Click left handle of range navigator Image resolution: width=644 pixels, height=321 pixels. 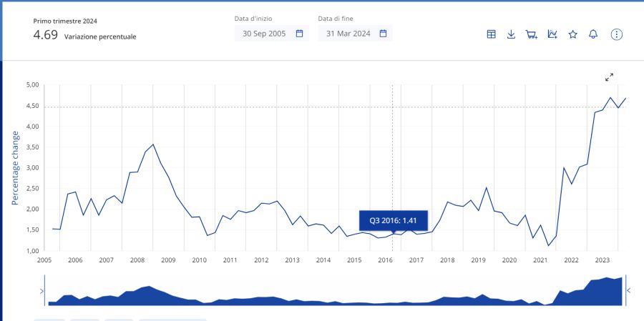coord(42,290)
